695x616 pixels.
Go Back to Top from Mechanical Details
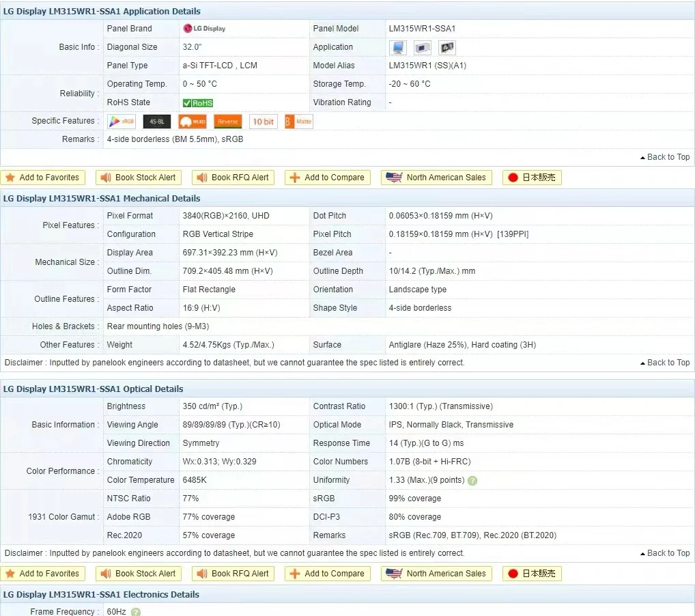click(665, 363)
